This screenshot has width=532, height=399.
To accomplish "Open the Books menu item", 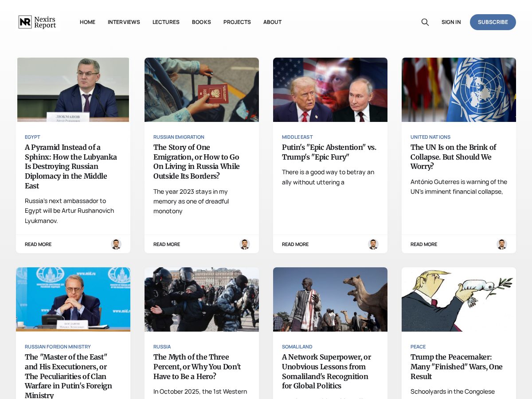I will (201, 22).
